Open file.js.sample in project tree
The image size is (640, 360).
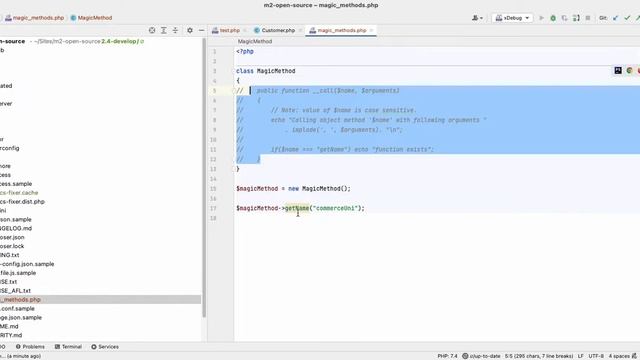tap(18, 273)
